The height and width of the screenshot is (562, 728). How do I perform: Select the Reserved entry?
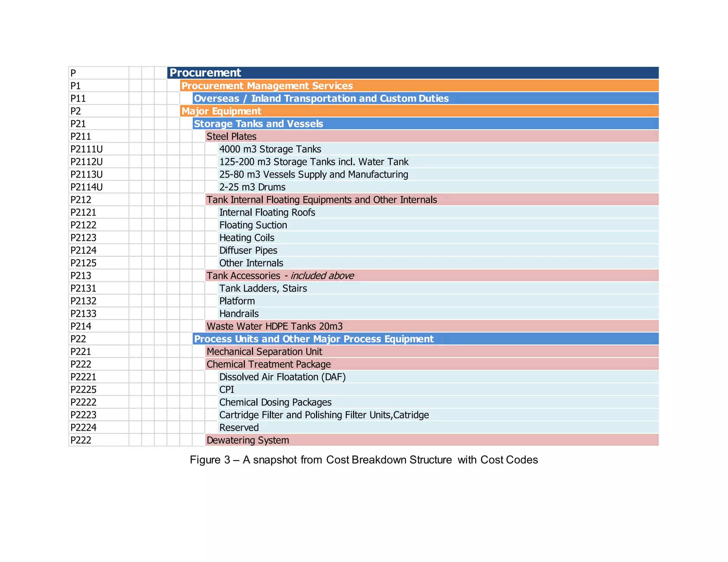438,427
